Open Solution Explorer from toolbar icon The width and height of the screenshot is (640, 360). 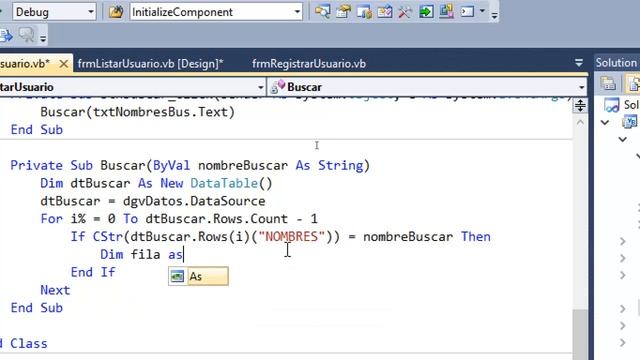[x=322, y=11]
